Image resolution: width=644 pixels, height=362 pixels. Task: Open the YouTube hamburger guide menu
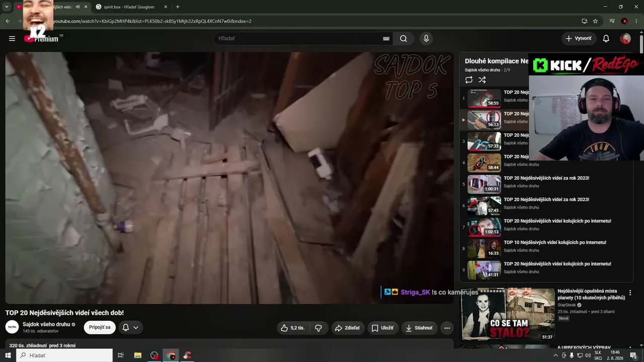[x=12, y=38]
